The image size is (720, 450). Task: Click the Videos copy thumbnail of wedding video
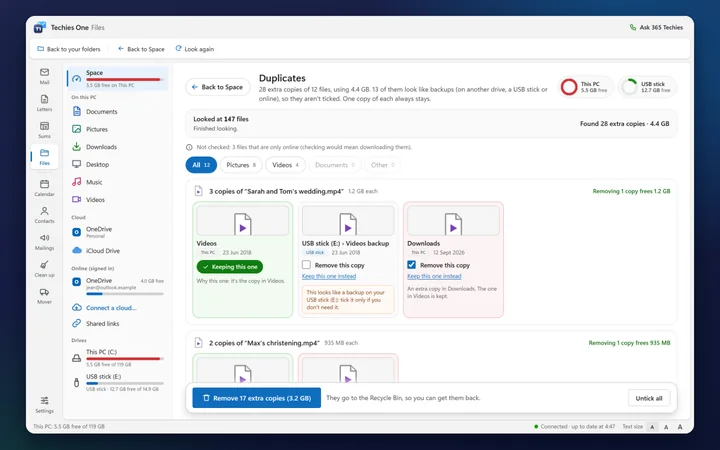point(242,221)
